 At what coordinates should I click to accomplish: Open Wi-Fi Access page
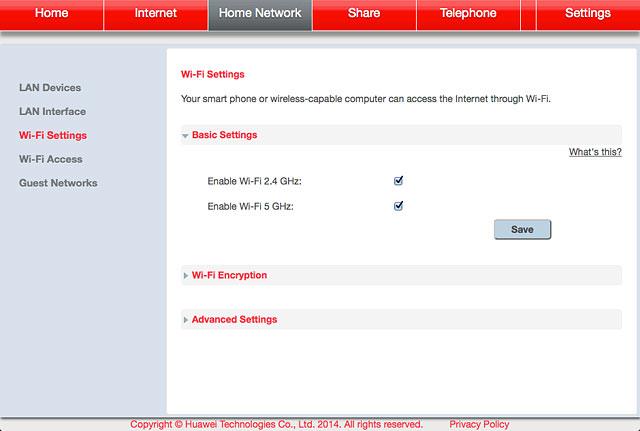coord(51,159)
